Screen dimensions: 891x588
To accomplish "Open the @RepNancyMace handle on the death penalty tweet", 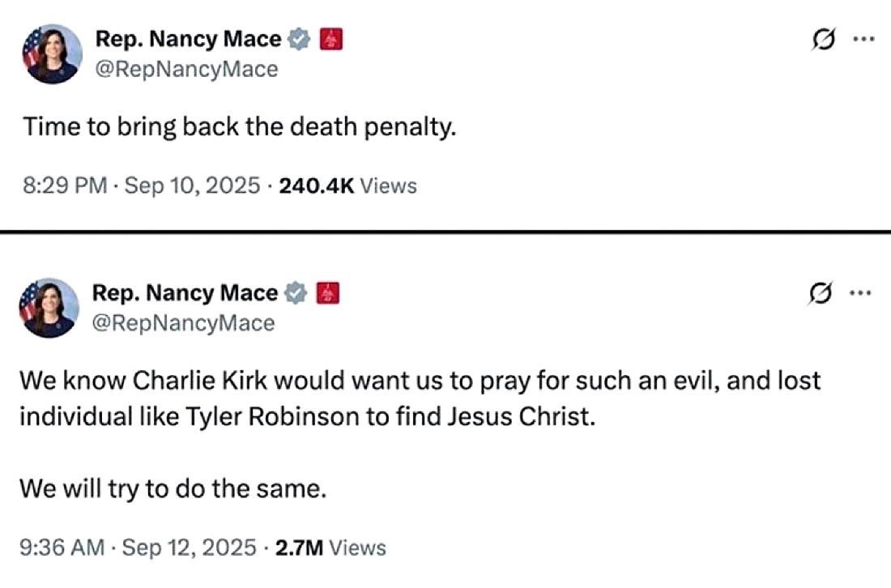I will click(x=186, y=70).
